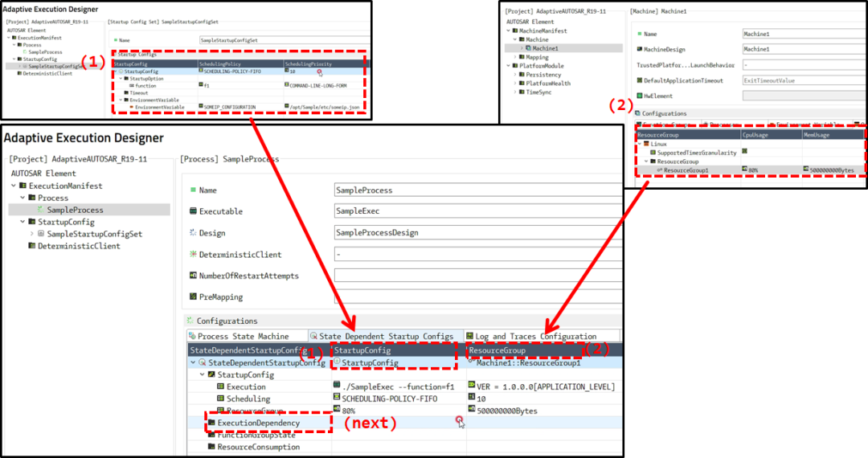This screenshot has height=458, width=868.
Task: Click the Executable field containing SampleExec
Action: click(x=478, y=211)
